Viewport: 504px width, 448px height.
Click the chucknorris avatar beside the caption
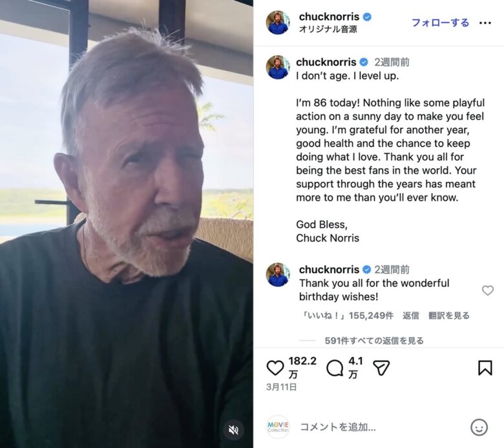[278, 67]
